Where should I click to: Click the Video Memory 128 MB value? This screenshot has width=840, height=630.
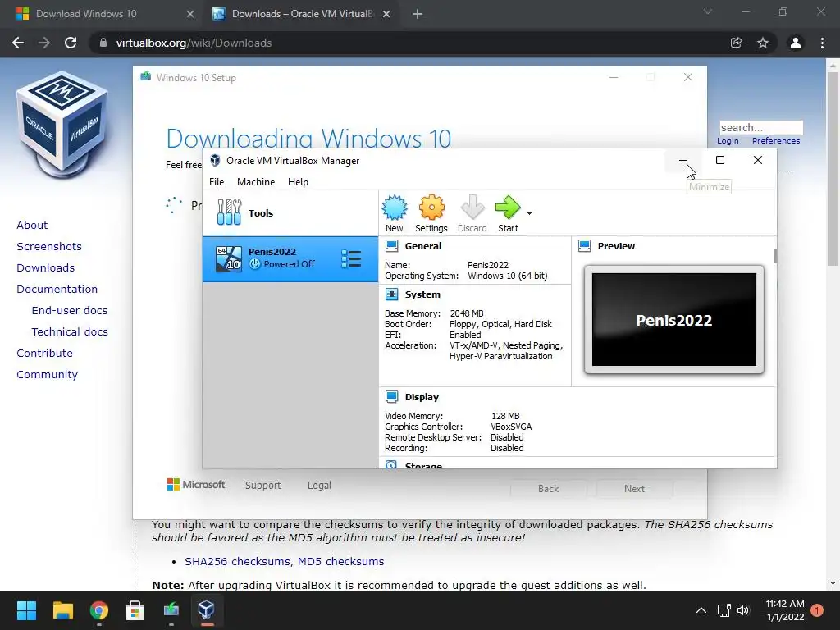click(505, 416)
